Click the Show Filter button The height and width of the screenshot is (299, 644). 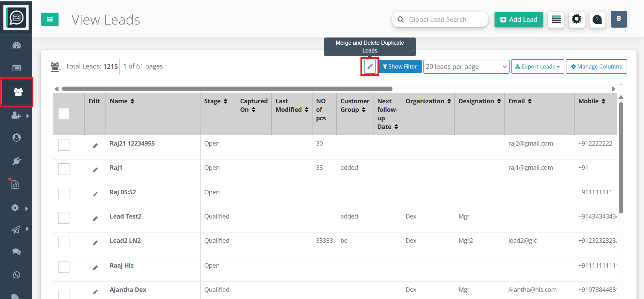coord(400,66)
